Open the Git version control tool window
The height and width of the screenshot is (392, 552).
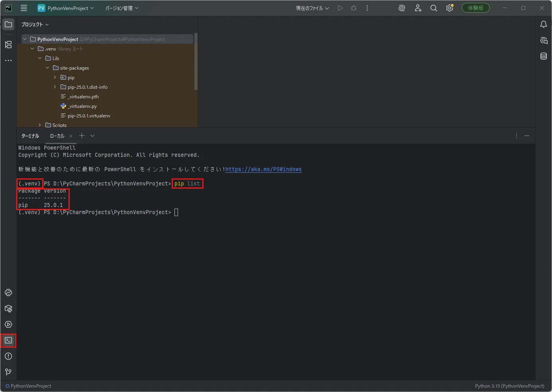[x=8, y=372]
